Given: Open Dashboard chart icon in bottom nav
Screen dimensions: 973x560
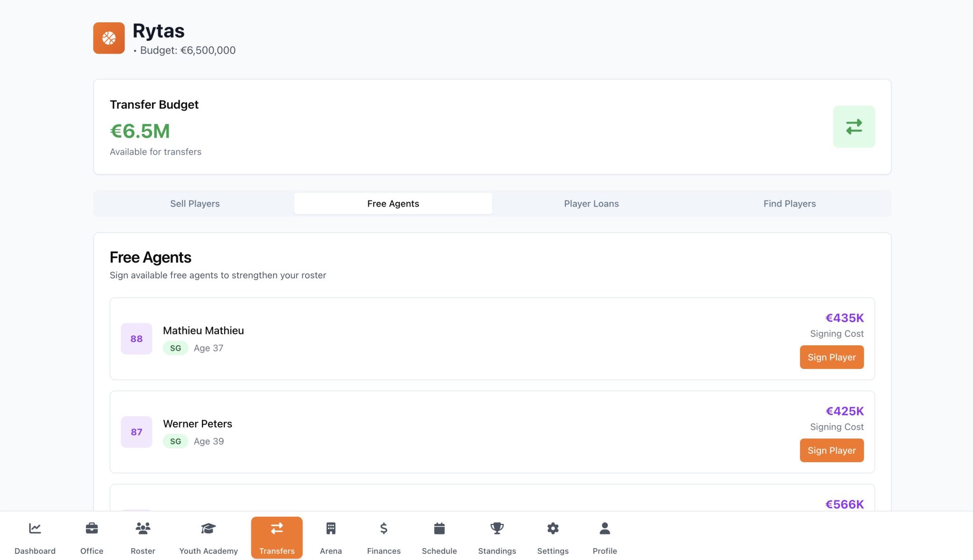Looking at the screenshot, I should coord(35,528).
